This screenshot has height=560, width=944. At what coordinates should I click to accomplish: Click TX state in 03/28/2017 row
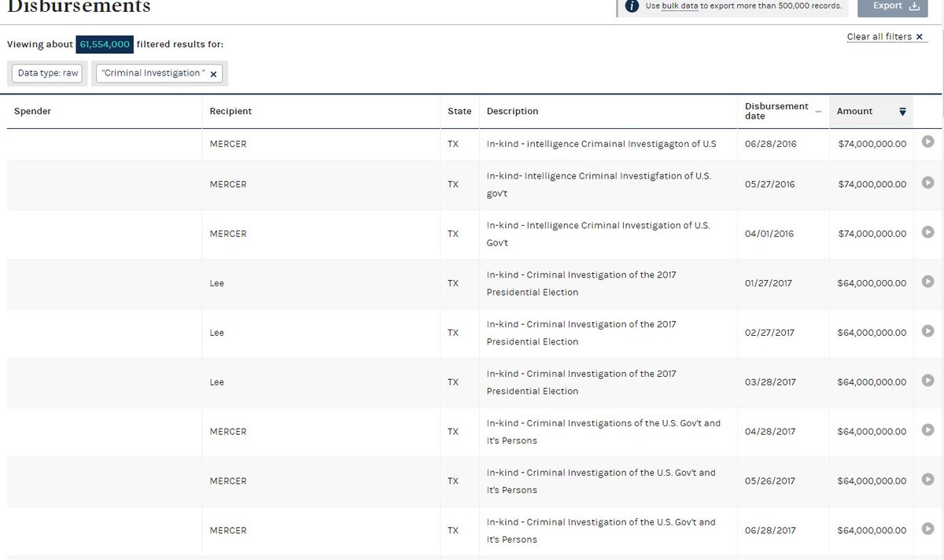tap(452, 383)
